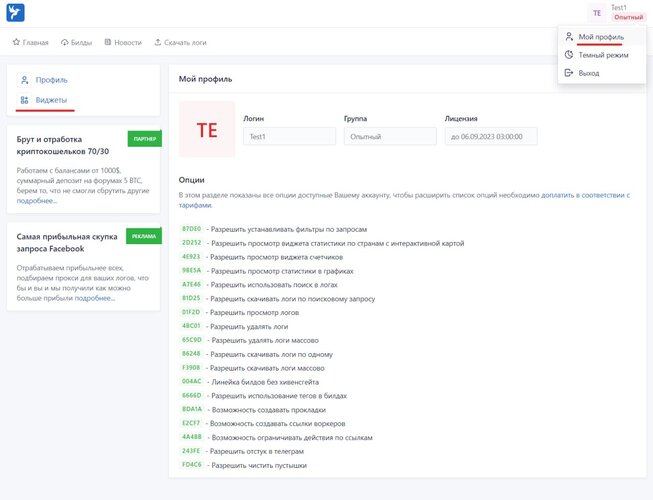Image resolution: width=653 pixels, height=500 pixels.
Task: Click option code 6666D
Action: 192,396
